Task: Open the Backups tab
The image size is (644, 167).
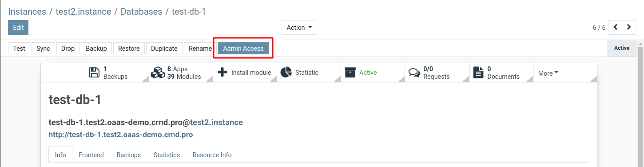Action: [129, 155]
